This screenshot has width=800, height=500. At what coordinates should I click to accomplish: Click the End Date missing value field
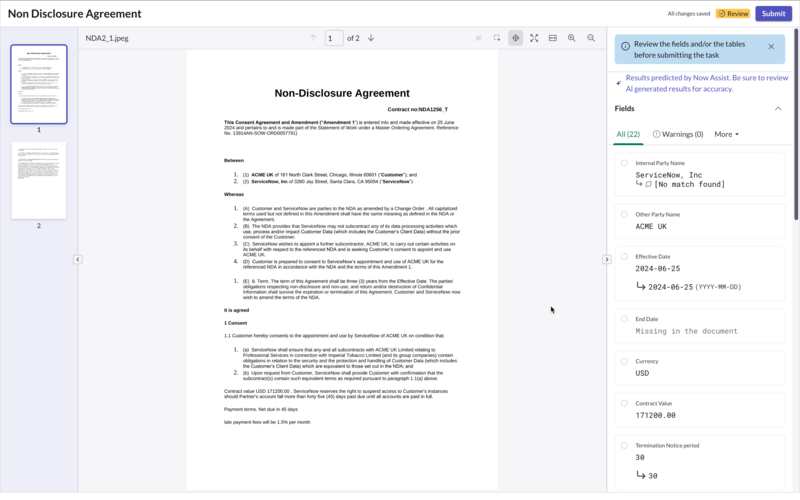point(686,331)
